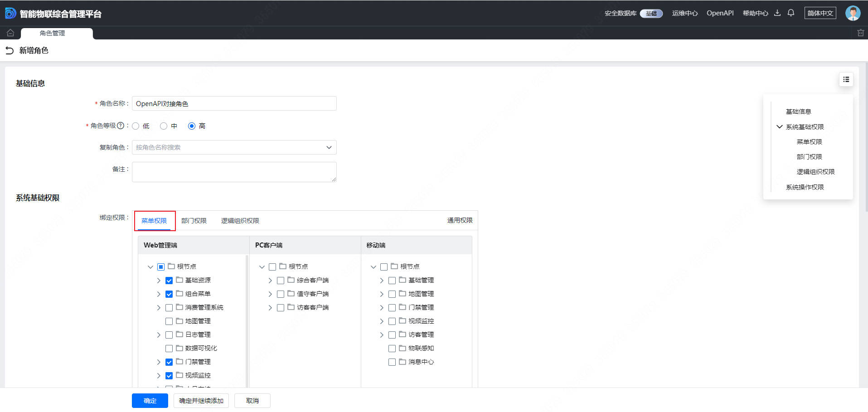Click the back arrow beside 新增角色
This screenshot has height=412, width=868.
click(10, 50)
